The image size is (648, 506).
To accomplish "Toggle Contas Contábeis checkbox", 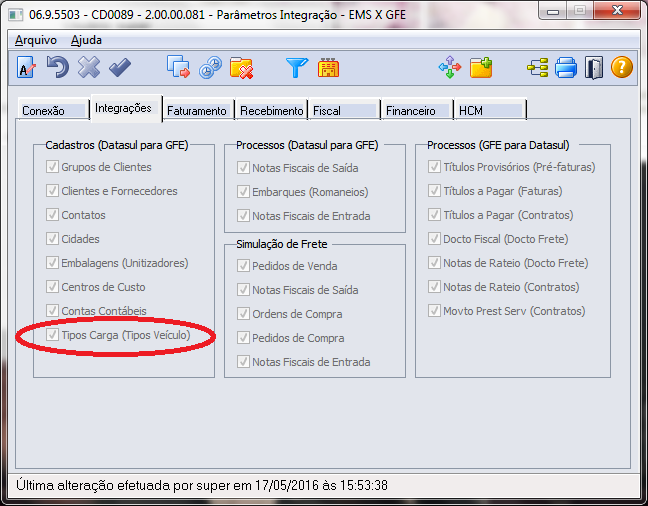I will pos(52,311).
